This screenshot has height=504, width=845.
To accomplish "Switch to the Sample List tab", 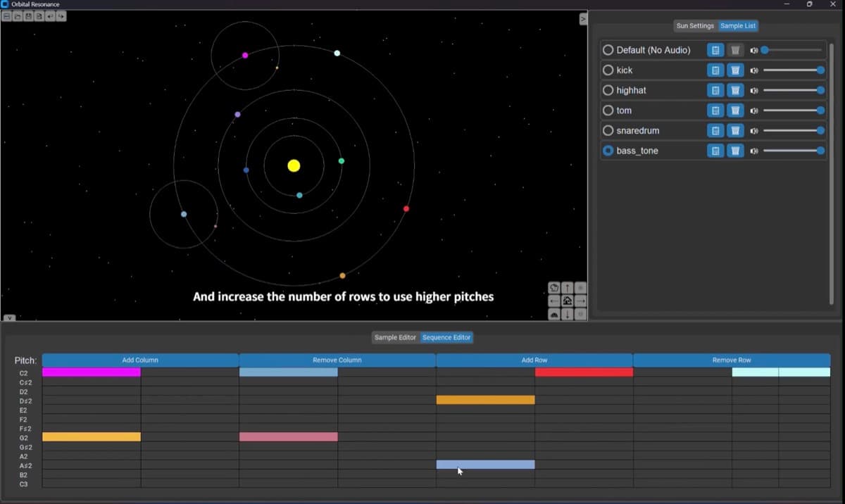I will coord(738,26).
